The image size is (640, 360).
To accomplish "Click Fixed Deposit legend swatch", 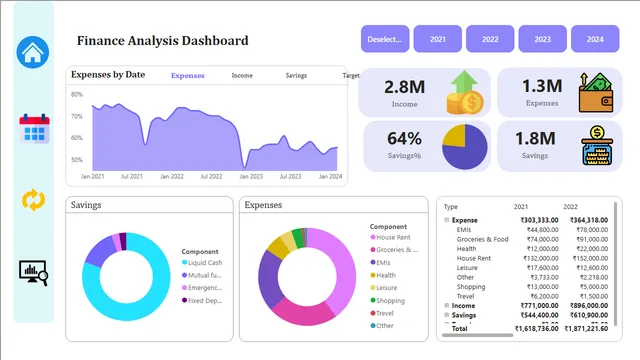I will point(184,300).
